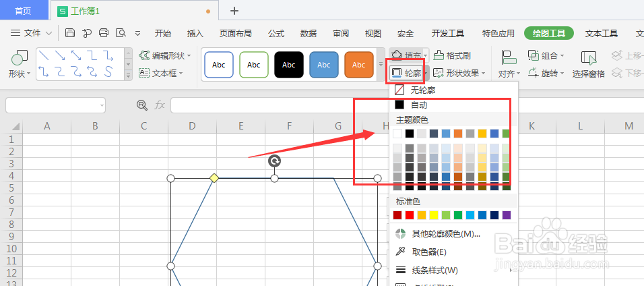644x286 pixels.
Task: Choose No Outline option
Action: pyautogui.click(x=453, y=90)
